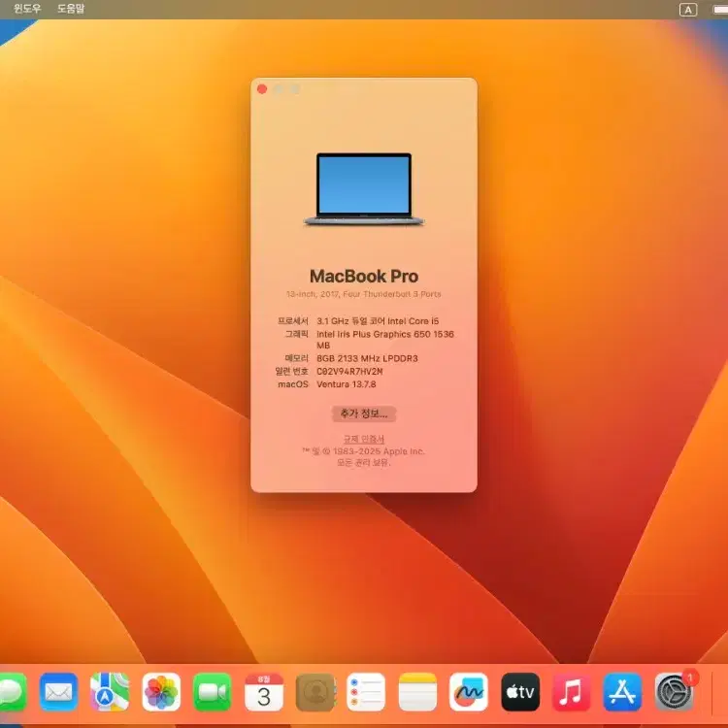Click the 추가 정보... button
This screenshot has width=728, height=728.
coord(364,414)
